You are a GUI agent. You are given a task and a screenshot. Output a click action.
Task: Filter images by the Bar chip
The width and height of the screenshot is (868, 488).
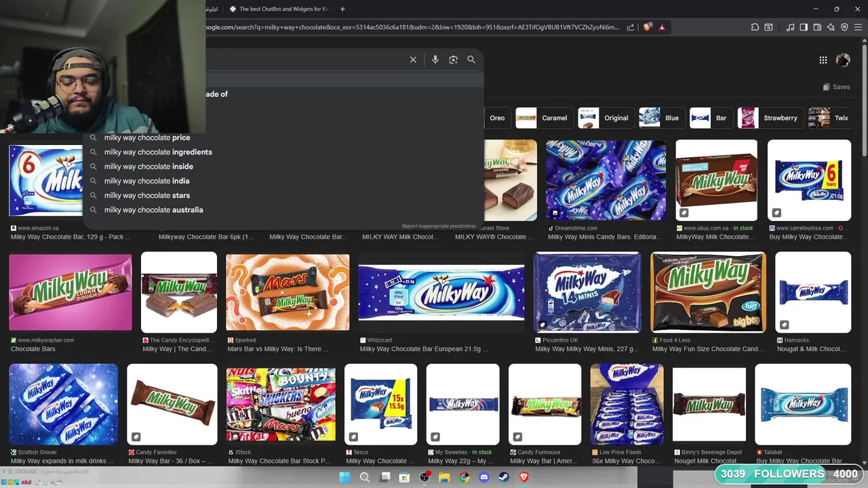pos(711,118)
